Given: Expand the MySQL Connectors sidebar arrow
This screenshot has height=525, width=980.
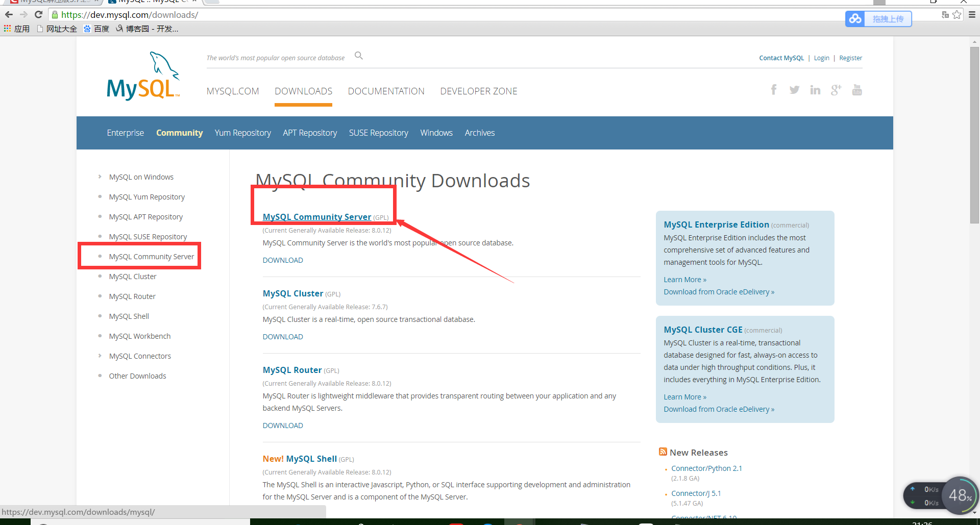Looking at the screenshot, I should (x=100, y=356).
